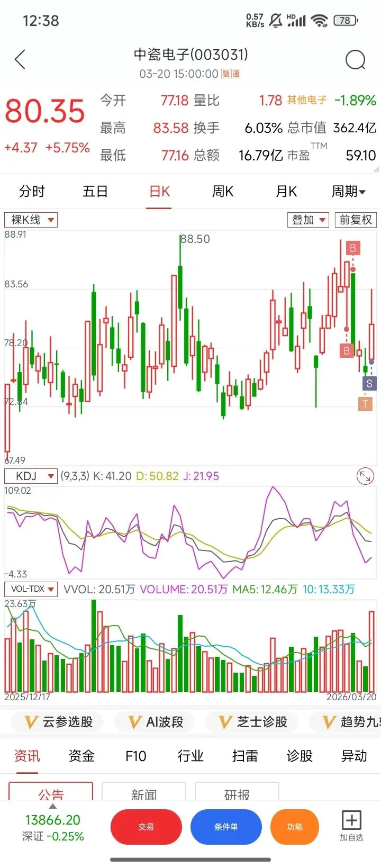Tap the S sell marker
The width and height of the screenshot is (381, 868).
pos(369,384)
